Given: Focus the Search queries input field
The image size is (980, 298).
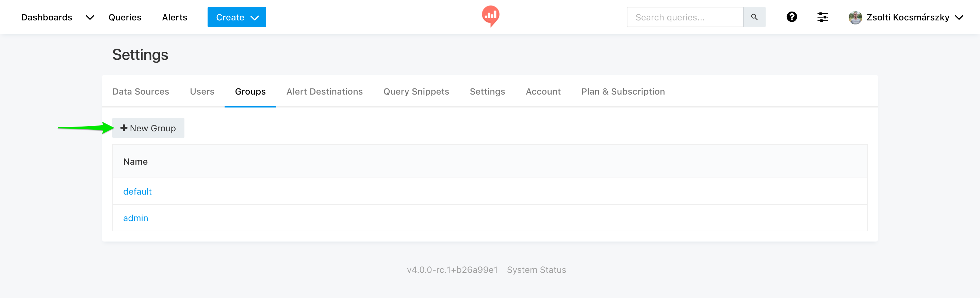Looking at the screenshot, I should [x=684, y=17].
